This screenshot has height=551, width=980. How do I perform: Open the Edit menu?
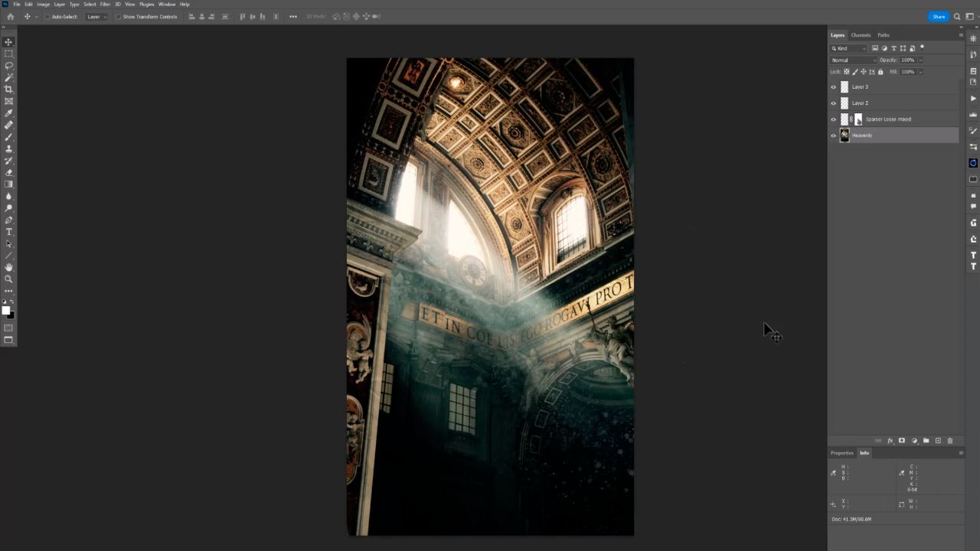pyautogui.click(x=28, y=5)
